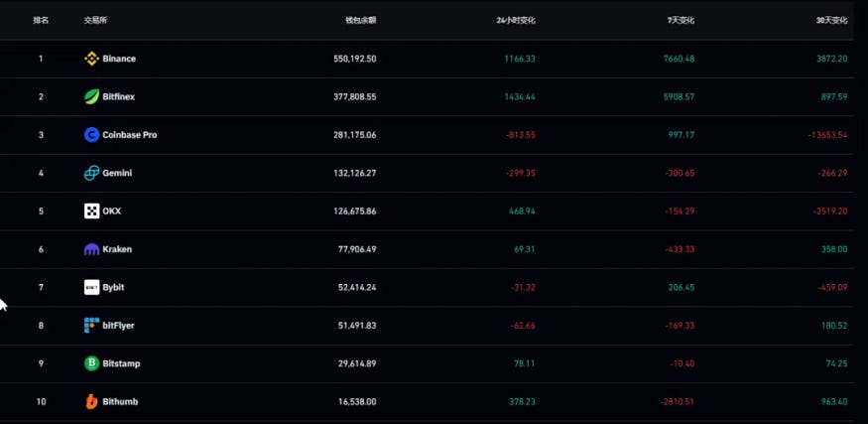
Task: Click Binance 7-day change 7660.48
Action: pos(679,59)
